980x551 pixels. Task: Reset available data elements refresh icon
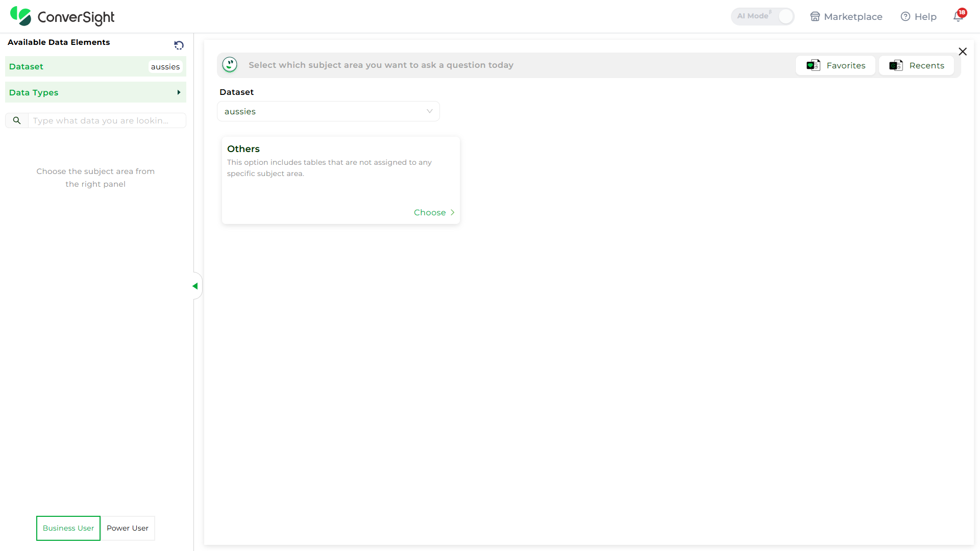[x=179, y=45]
